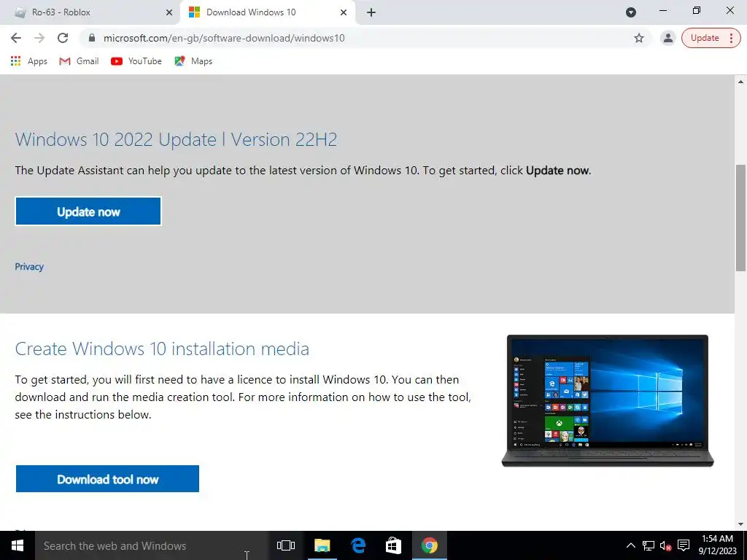This screenshot has width=747, height=560.
Task: Open the Privacy link
Action: [29, 267]
